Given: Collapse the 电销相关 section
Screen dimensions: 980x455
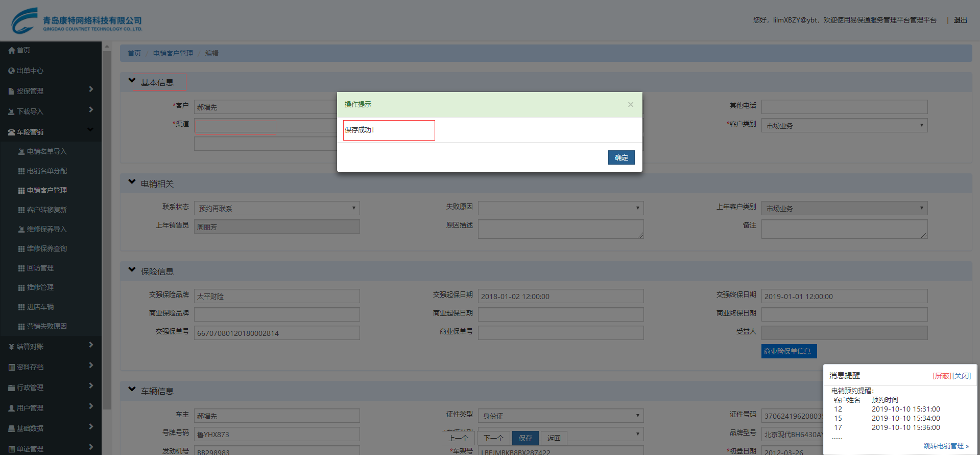Looking at the screenshot, I should click(x=132, y=181).
